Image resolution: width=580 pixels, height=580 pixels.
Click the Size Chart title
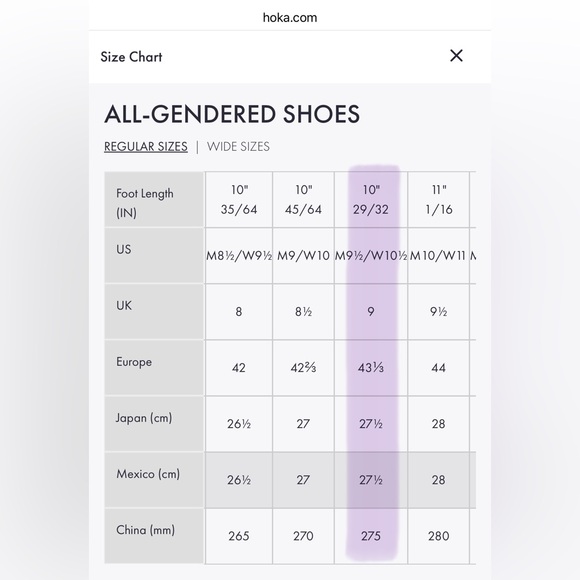pos(131,57)
